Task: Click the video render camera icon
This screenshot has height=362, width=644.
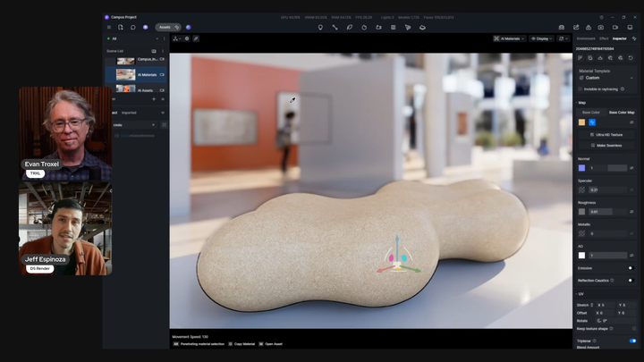Action: [615, 28]
